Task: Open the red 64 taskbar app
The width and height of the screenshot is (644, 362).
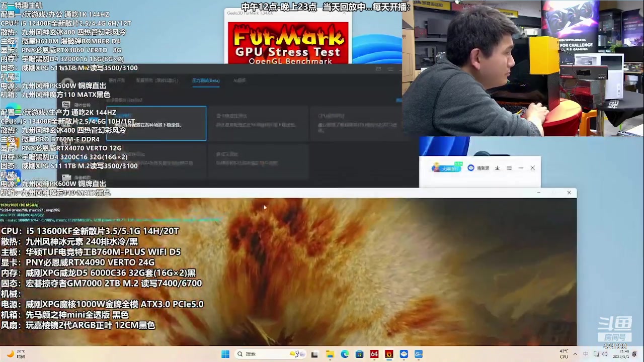Action: pos(374,354)
